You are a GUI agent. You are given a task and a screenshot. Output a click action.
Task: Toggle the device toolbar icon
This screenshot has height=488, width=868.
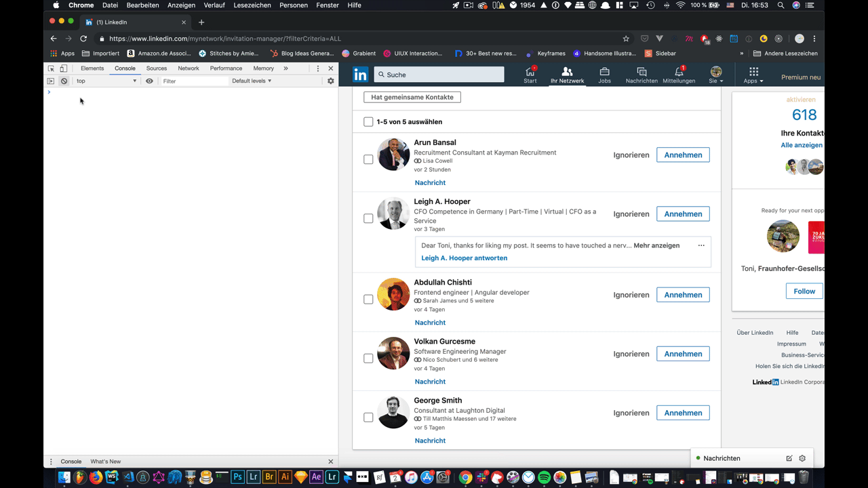63,68
